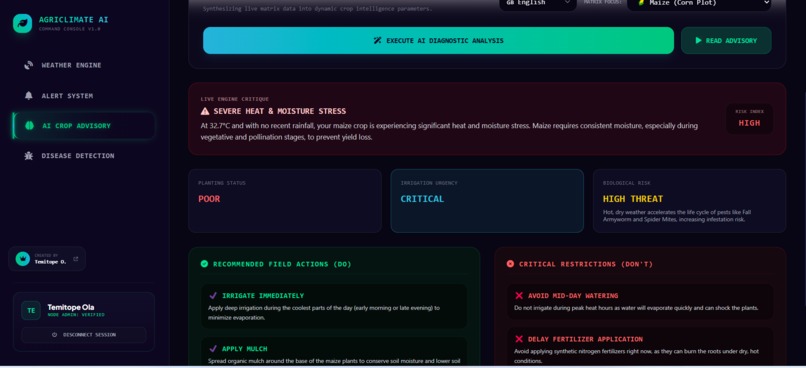Viewport: 806px width, 368px height.
Task: Select the Irrigation Urgency CRITICAL card
Action: [487, 201]
